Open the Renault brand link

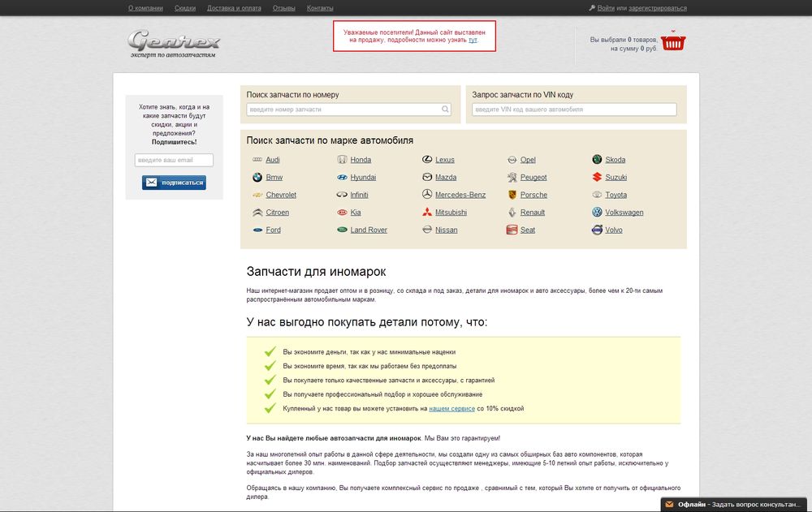click(x=533, y=213)
